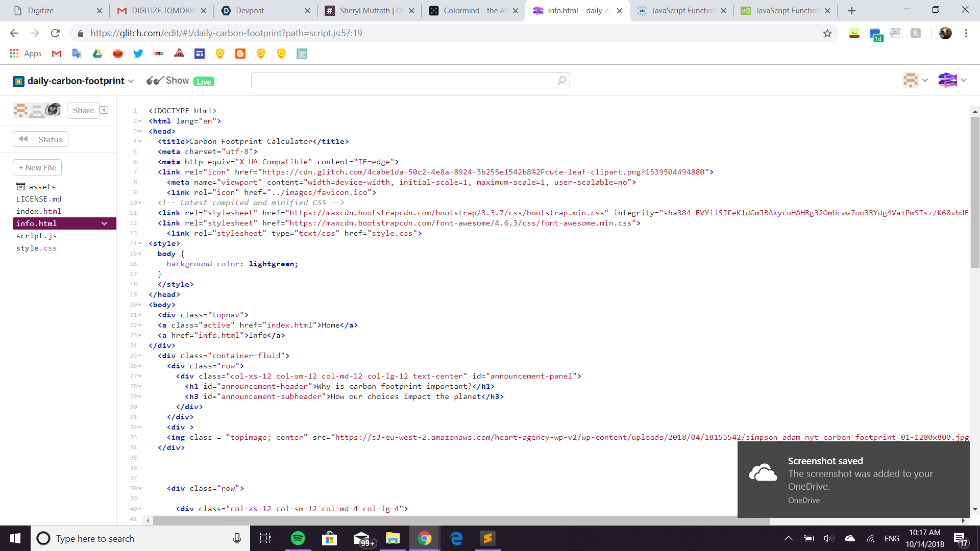980x551 pixels.
Task: Click the Gmail bookmark icon
Action: (57, 54)
